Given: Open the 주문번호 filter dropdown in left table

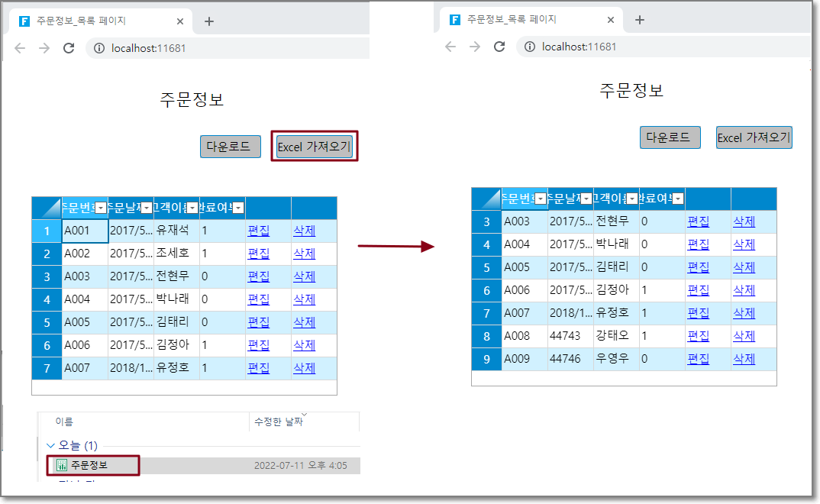Looking at the screenshot, I should tap(101, 208).
